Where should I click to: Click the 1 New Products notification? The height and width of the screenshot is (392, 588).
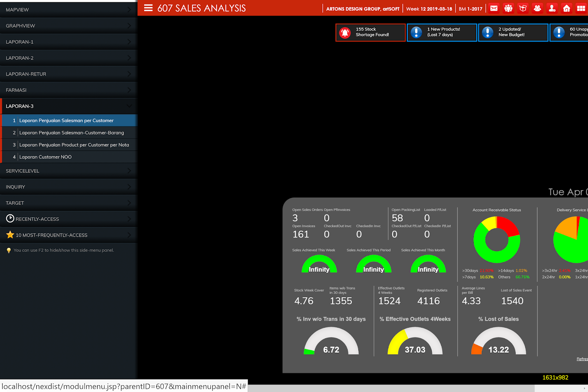point(442,33)
